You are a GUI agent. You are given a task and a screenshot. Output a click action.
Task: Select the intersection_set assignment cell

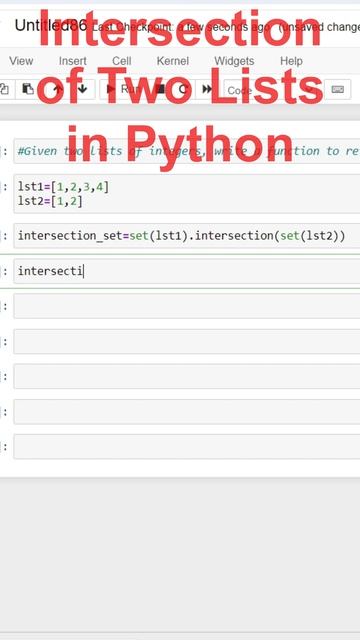coord(187,236)
